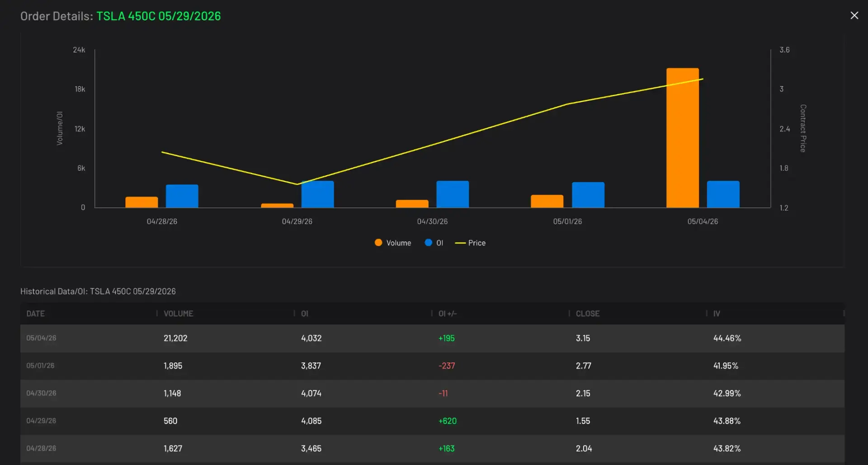Sort table by IV column header
The height and width of the screenshot is (465, 868).
coord(717,314)
